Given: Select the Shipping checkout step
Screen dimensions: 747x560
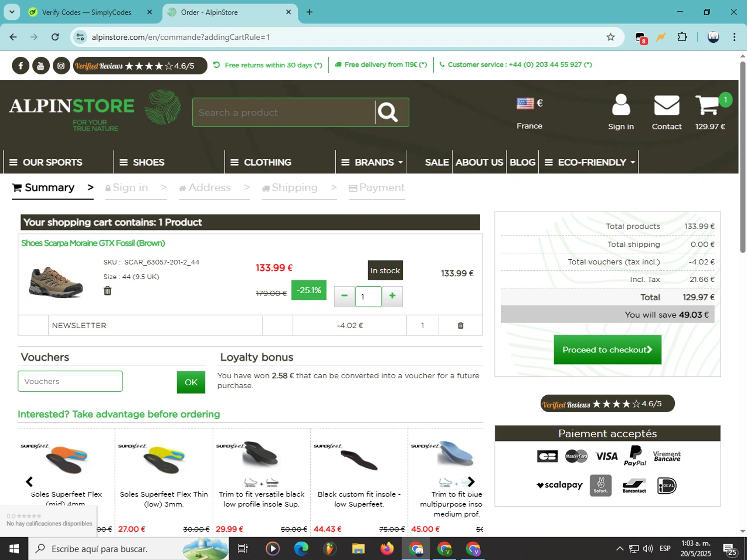Looking at the screenshot, I should click(290, 188).
